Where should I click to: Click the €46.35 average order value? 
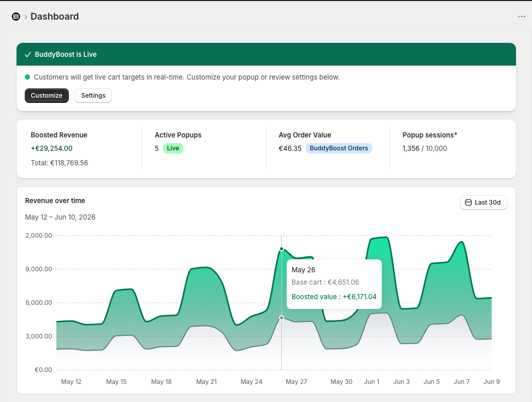290,148
